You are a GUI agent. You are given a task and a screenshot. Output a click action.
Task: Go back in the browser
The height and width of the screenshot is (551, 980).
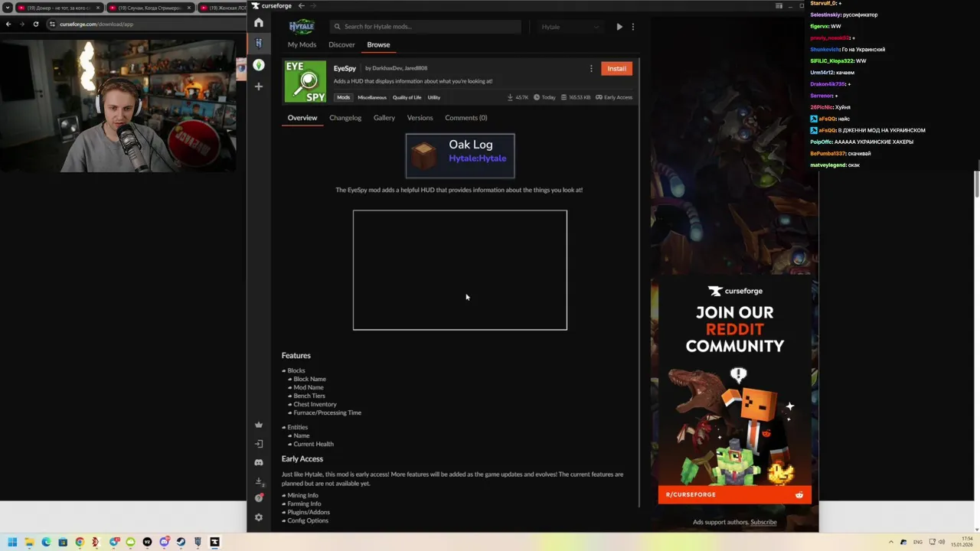(8, 24)
